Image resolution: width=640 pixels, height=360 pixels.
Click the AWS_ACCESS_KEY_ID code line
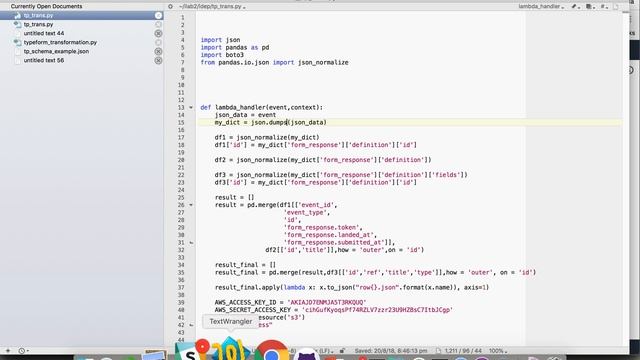click(290, 302)
